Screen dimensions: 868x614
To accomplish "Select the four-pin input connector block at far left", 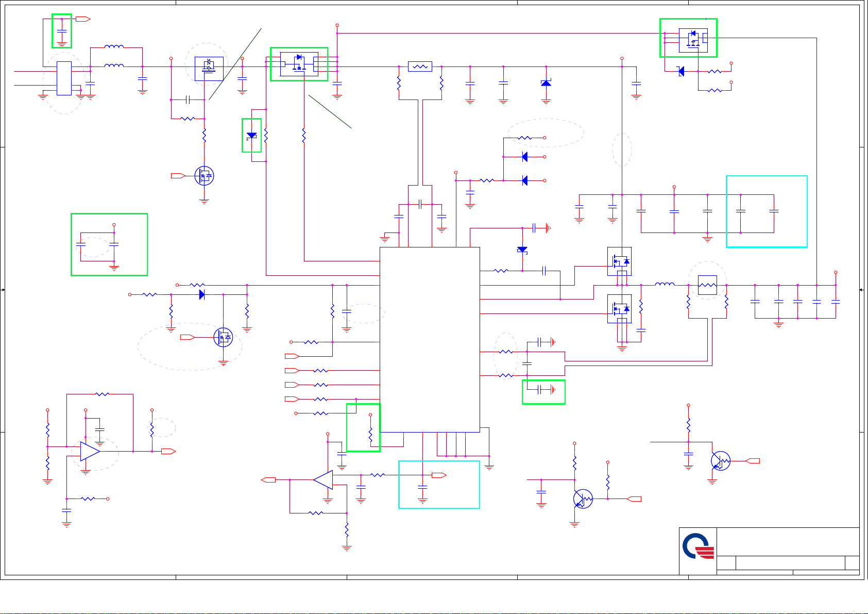I will pyautogui.click(x=64, y=78).
